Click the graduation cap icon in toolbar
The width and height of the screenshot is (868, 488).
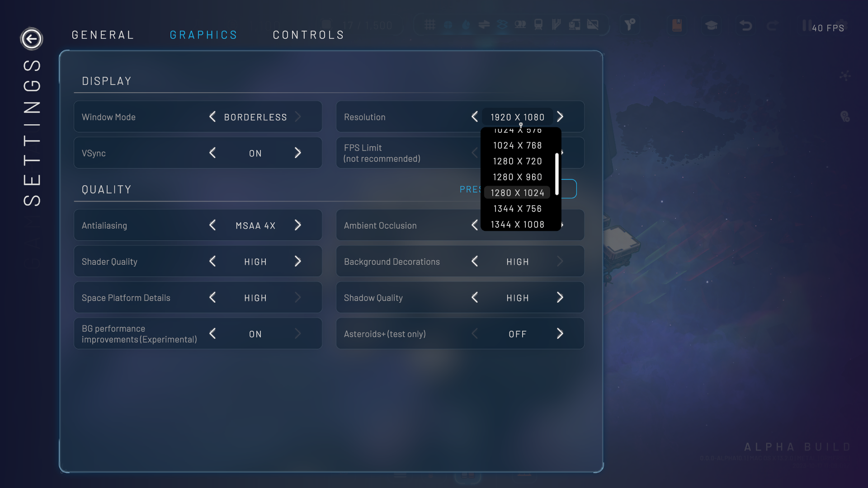(x=711, y=28)
